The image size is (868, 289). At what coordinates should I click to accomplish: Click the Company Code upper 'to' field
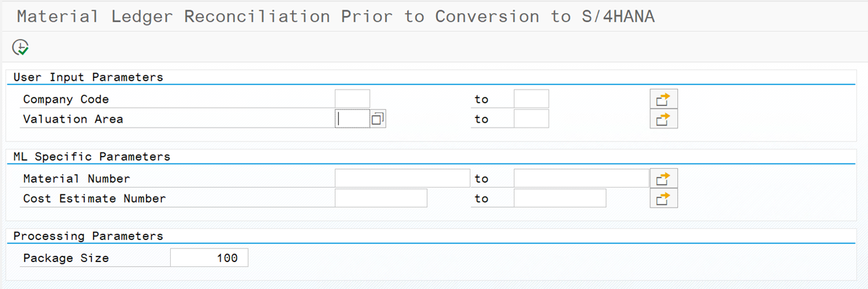click(x=531, y=99)
